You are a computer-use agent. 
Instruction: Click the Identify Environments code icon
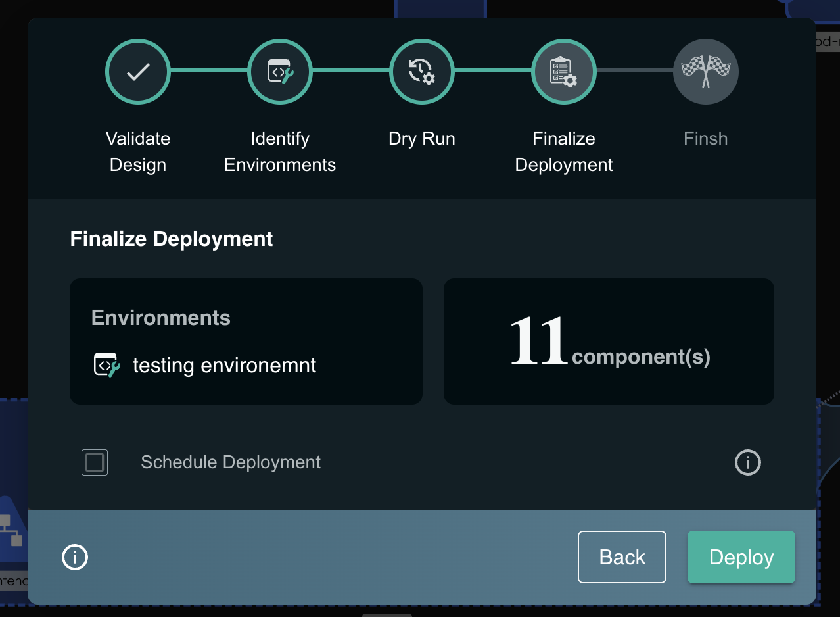(279, 72)
